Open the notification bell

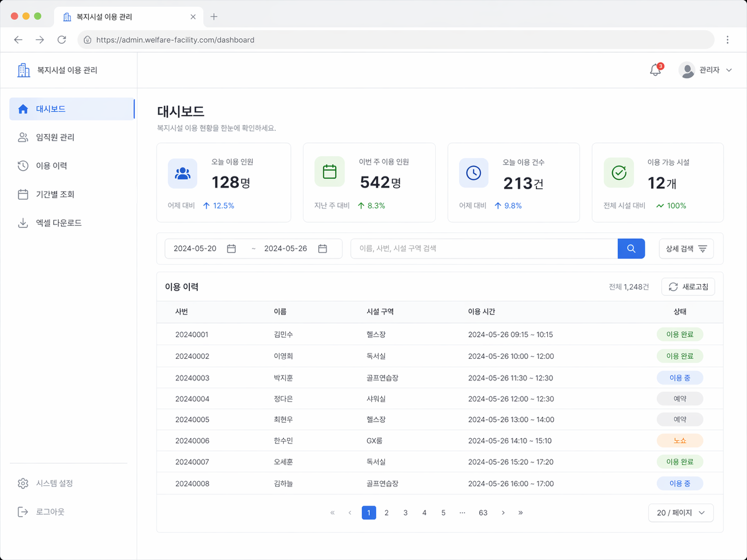click(x=655, y=70)
